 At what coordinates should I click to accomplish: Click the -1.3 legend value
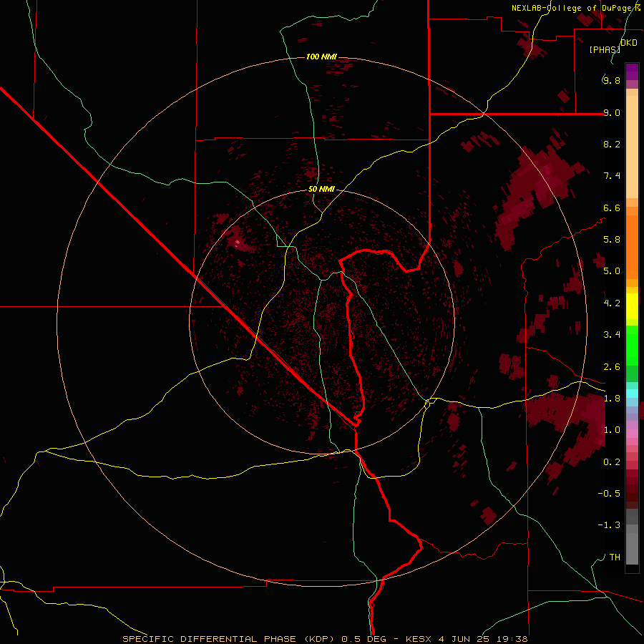609,525
